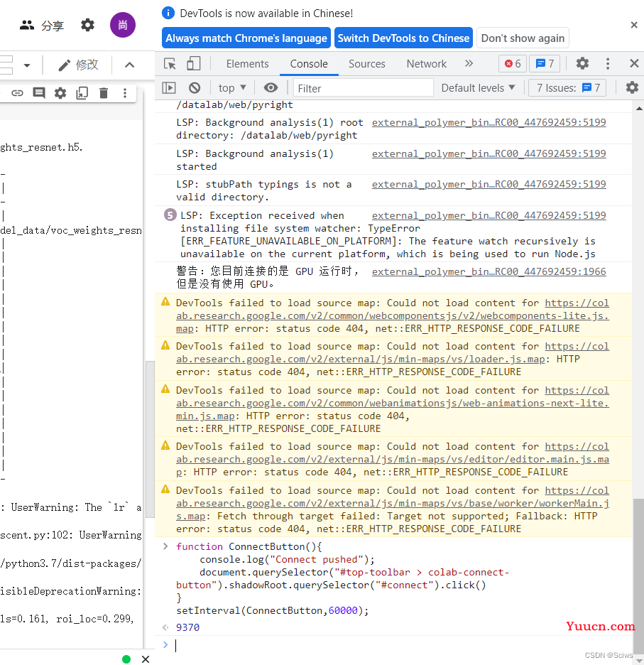Open the workerMain.js.map URL link

(393, 504)
